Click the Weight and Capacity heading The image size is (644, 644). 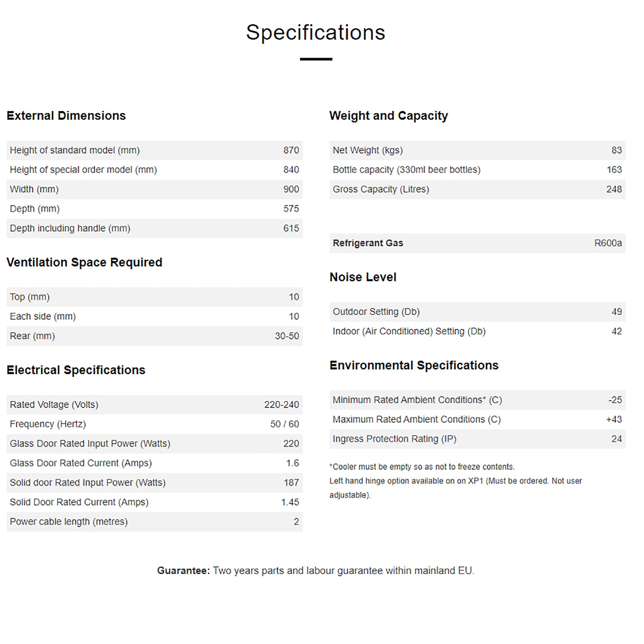pyautogui.click(x=389, y=116)
